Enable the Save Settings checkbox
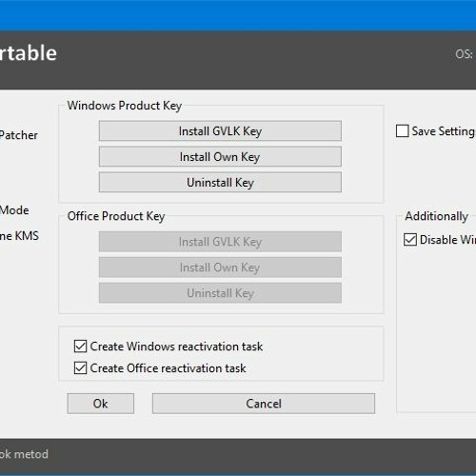Image resolution: width=476 pixels, height=476 pixels. 403,130
